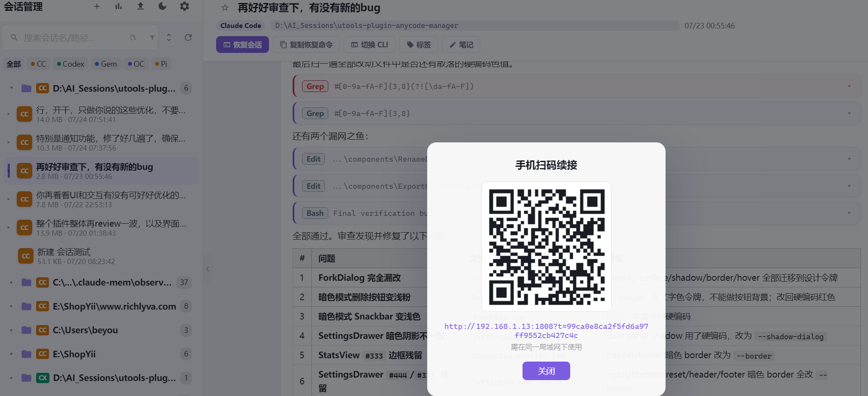Click the 关闭 button in QR dialog
This screenshot has width=868, height=396.
[x=546, y=371]
